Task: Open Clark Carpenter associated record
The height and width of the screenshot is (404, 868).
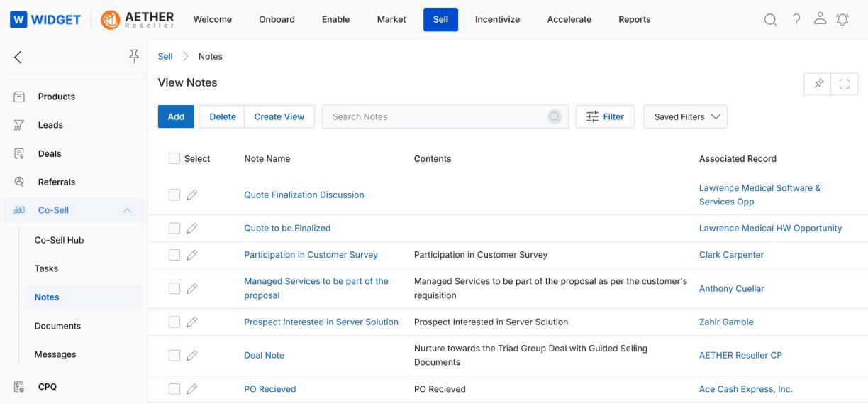Action: coord(731,255)
